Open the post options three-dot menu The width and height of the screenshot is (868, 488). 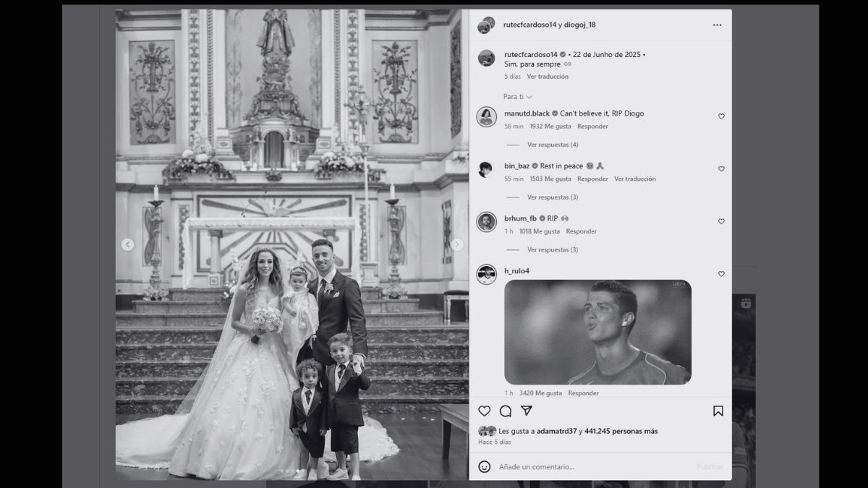tap(717, 24)
